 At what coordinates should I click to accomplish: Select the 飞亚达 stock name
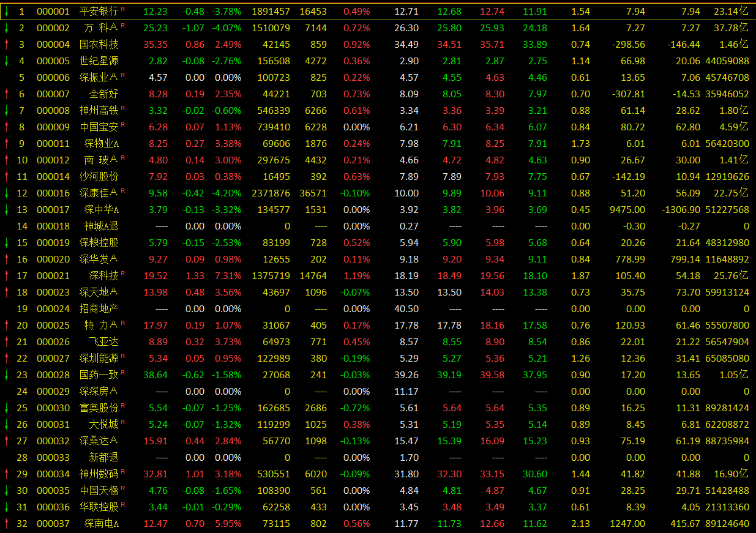coord(104,341)
